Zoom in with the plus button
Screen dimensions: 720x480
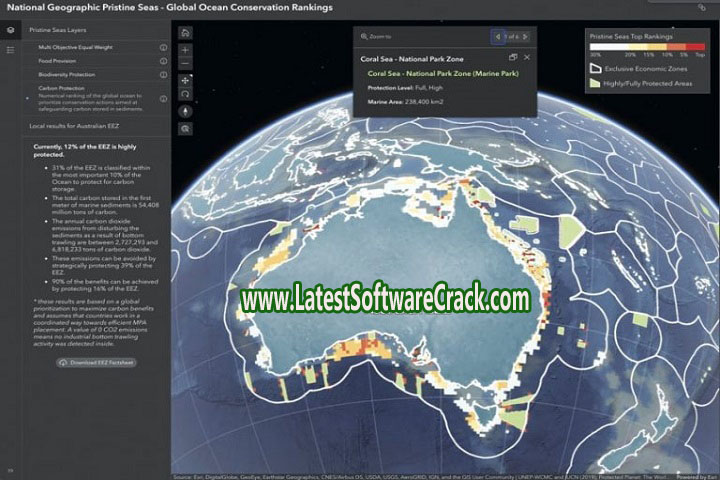pyautogui.click(x=186, y=49)
